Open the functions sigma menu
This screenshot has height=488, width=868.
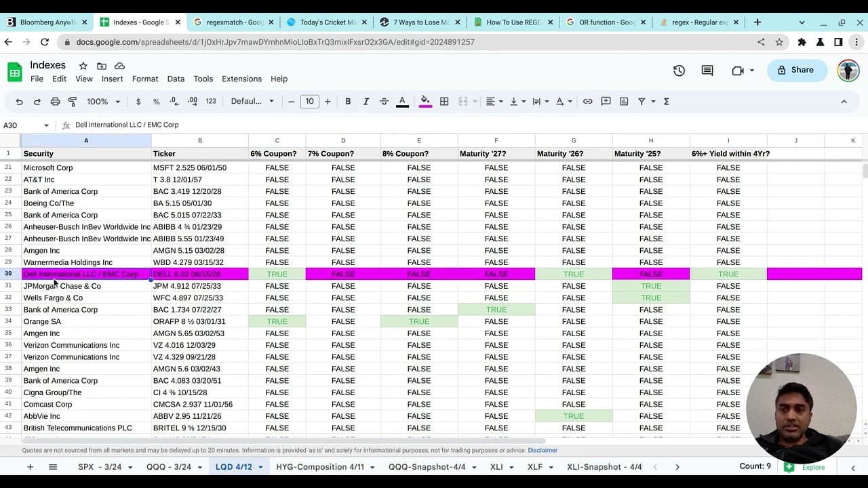tap(666, 102)
